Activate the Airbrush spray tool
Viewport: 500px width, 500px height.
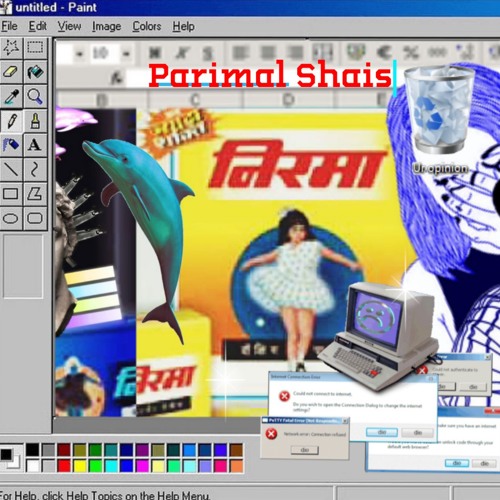(11, 145)
